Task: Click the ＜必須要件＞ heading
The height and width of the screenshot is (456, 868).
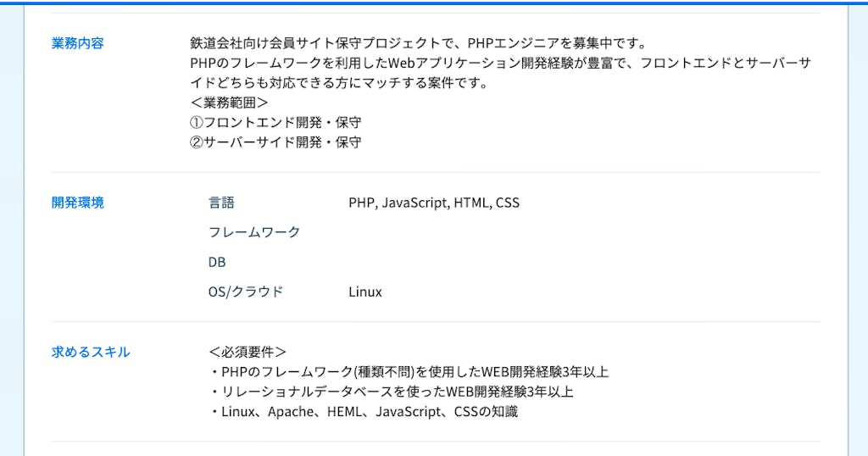Action: tap(248, 352)
